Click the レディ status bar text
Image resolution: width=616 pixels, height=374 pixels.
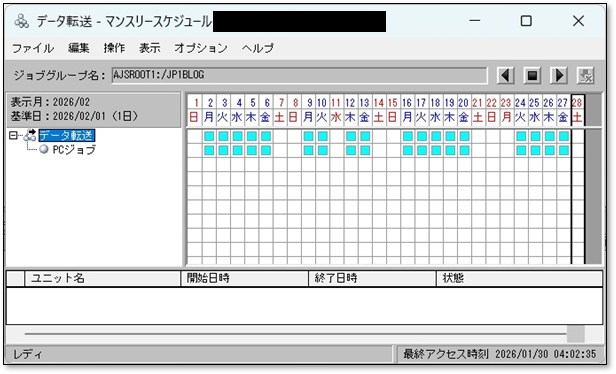point(28,354)
